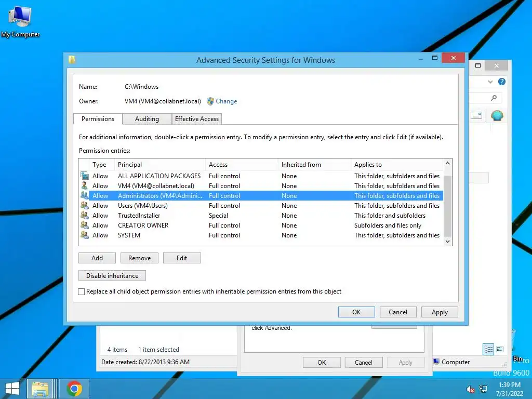Open Windows Start button

click(12, 389)
